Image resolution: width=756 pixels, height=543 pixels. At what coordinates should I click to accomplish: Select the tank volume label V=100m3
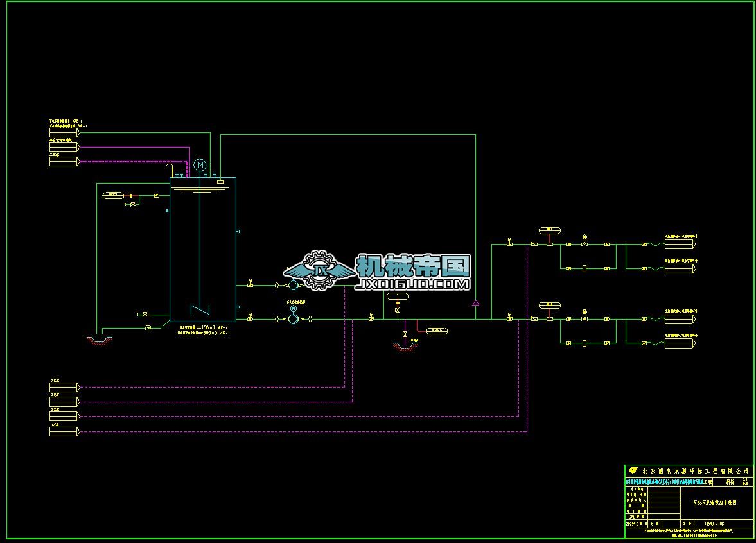[203, 327]
